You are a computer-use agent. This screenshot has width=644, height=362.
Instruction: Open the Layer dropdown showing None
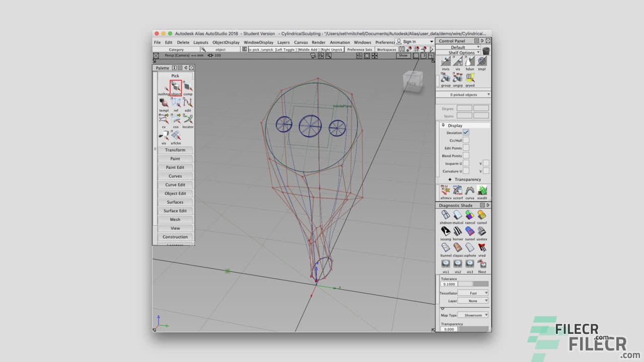[473, 301]
